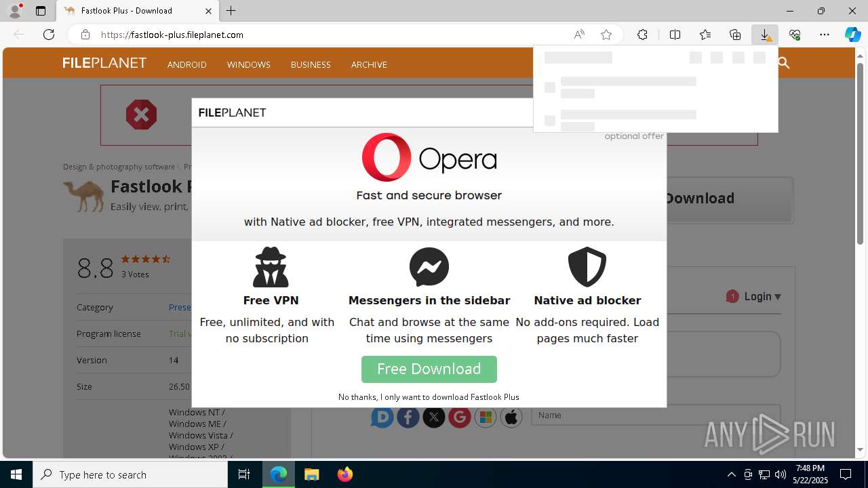Click the taskbar search box

click(x=130, y=474)
